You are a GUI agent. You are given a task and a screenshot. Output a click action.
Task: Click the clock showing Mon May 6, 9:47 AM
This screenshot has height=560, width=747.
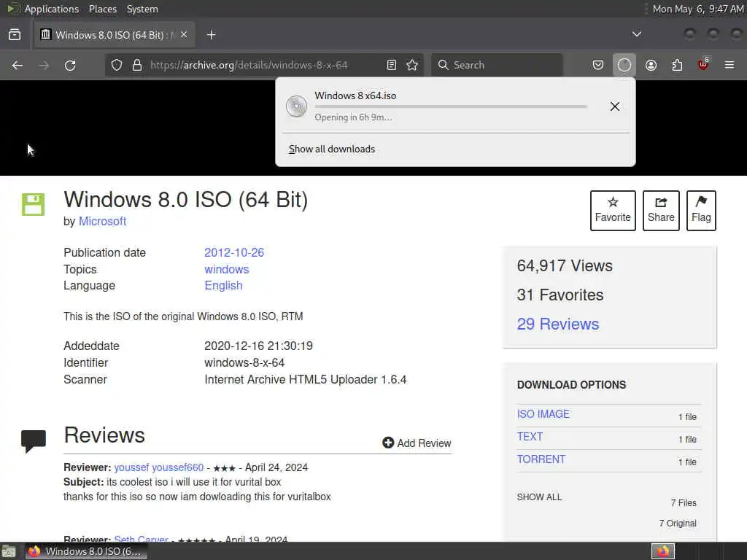coord(698,9)
